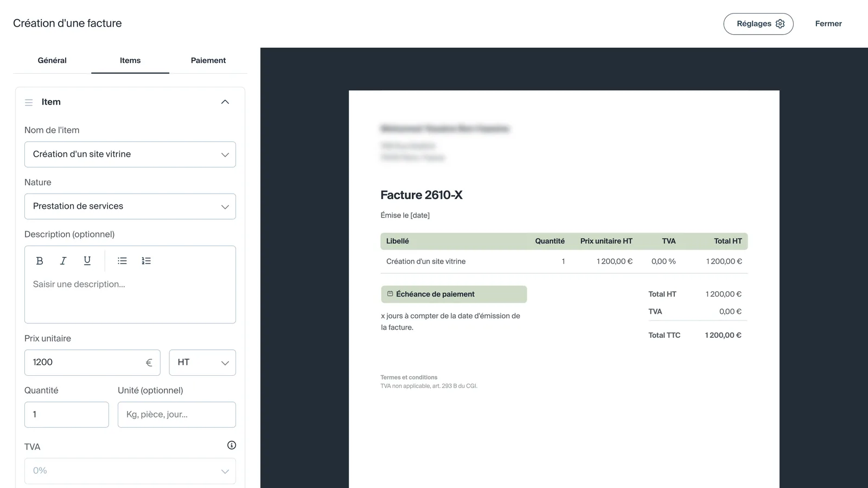Insert a numbered list in description

tap(146, 261)
